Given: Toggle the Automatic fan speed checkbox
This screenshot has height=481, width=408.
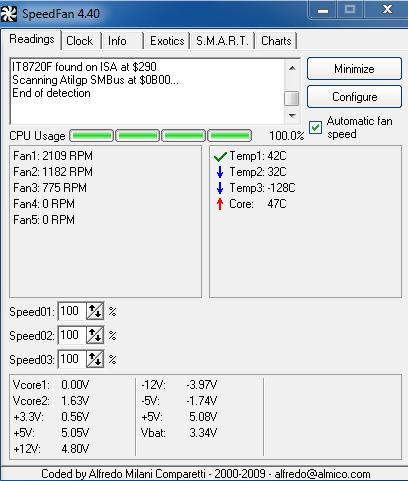Looking at the screenshot, I should [x=315, y=127].
